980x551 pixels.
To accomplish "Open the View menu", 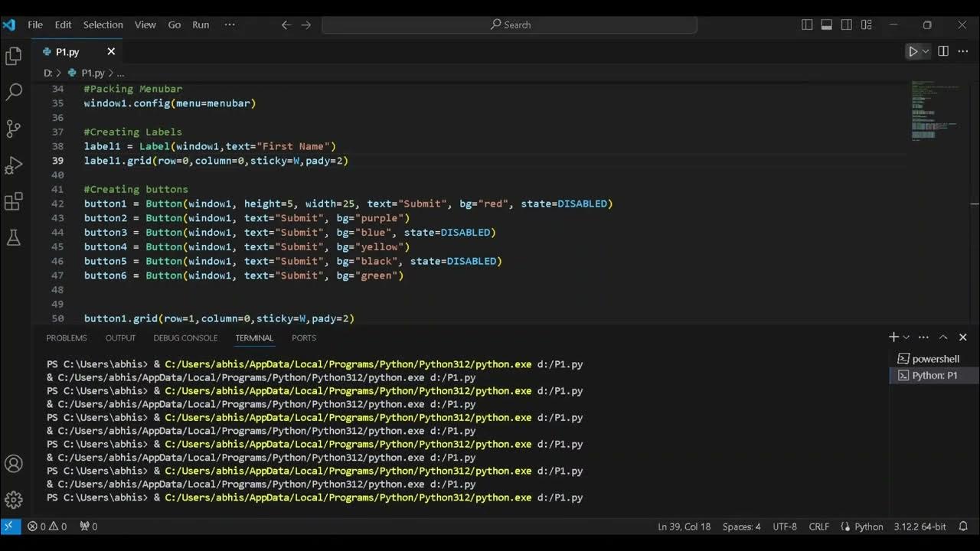I will [x=145, y=24].
